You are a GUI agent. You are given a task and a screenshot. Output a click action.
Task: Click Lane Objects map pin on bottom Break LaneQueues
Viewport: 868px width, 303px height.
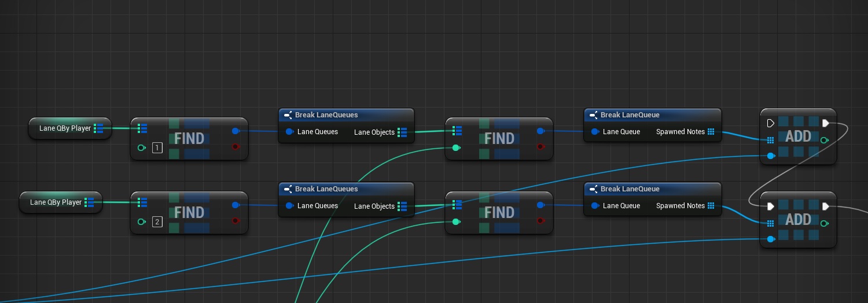(x=402, y=206)
